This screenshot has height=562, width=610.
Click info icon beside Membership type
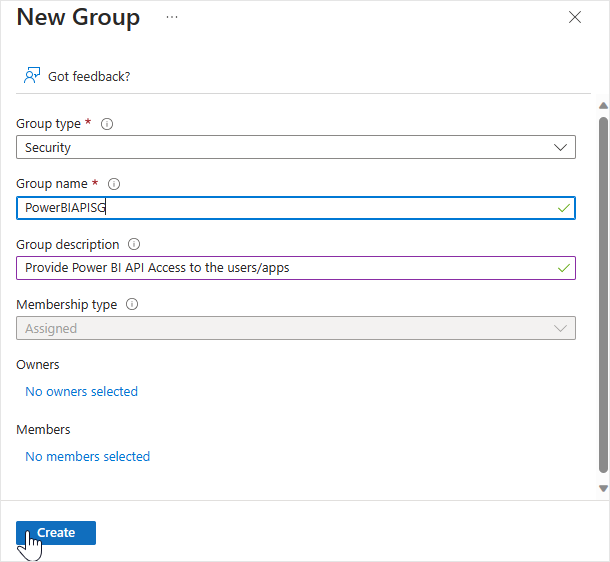click(131, 304)
